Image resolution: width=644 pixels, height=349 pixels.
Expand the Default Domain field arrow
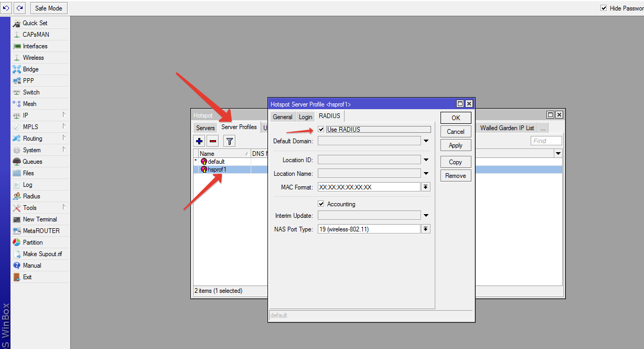pyautogui.click(x=426, y=141)
